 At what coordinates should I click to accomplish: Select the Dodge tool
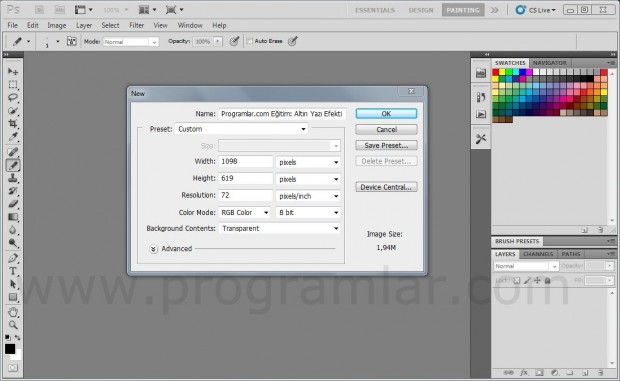click(x=13, y=243)
